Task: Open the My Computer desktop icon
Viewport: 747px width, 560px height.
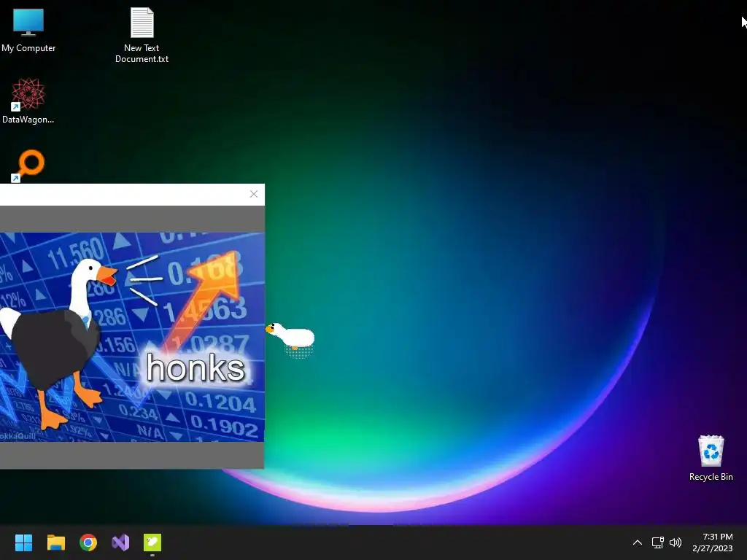Action: 28,30
